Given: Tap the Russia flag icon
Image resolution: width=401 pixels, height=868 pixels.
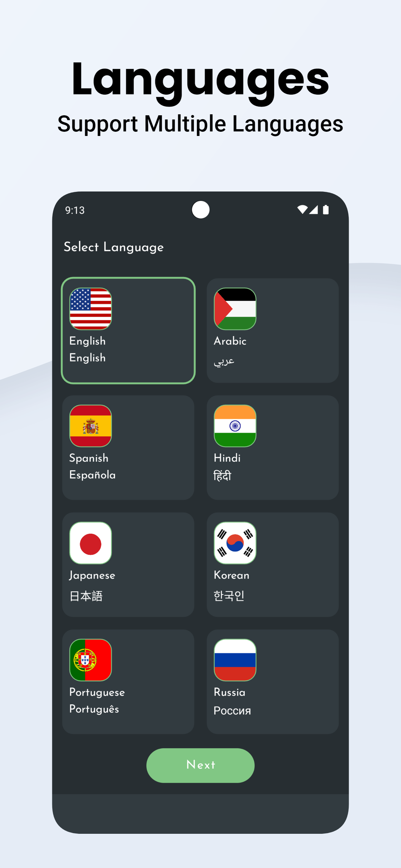Looking at the screenshot, I should click(235, 660).
